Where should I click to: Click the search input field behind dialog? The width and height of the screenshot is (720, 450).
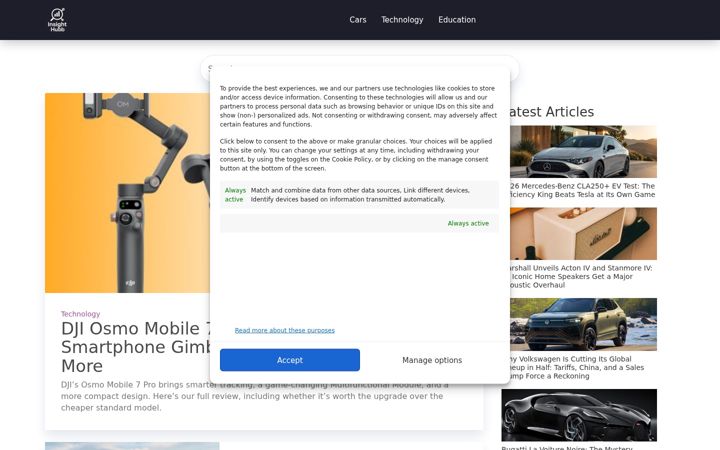(x=360, y=68)
